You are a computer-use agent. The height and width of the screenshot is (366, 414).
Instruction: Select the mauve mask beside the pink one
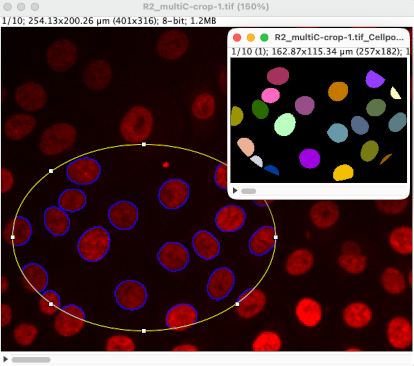pos(305,105)
